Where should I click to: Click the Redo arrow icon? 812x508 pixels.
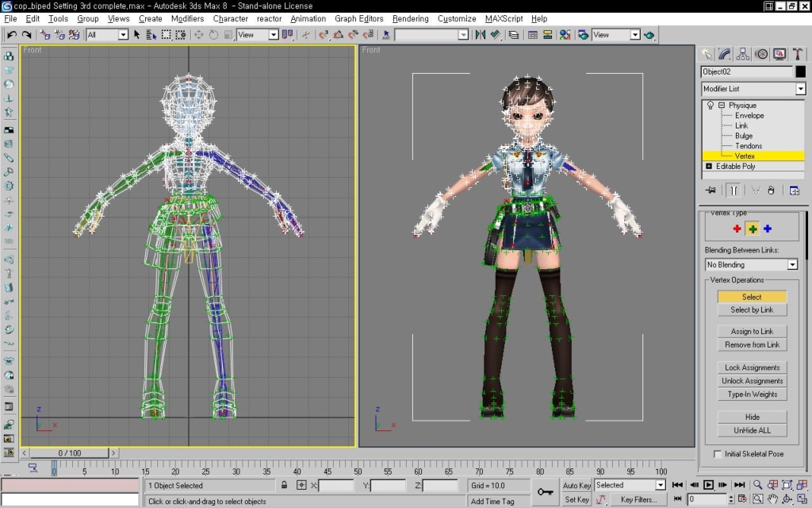pyautogui.click(x=26, y=35)
